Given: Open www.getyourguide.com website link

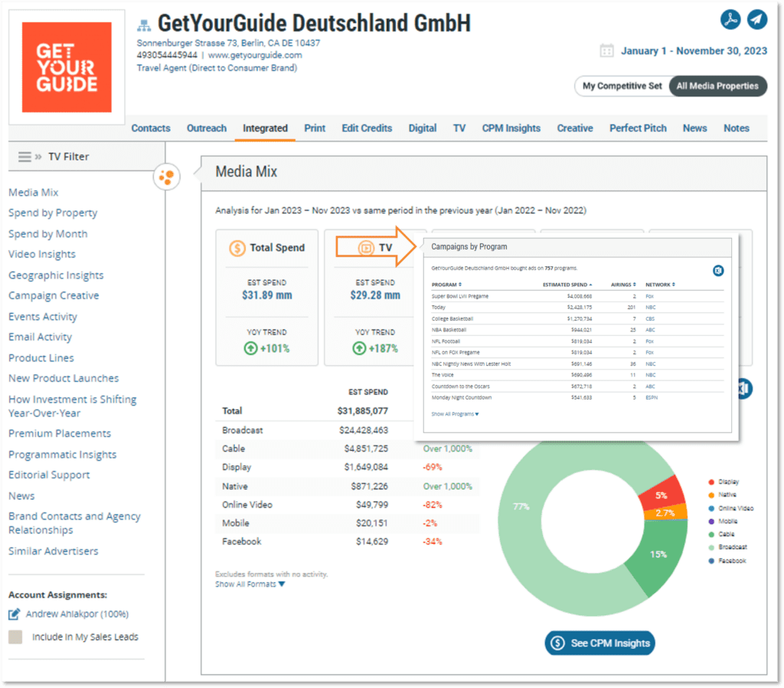Looking at the screenshot, I should tap(255, 55).
